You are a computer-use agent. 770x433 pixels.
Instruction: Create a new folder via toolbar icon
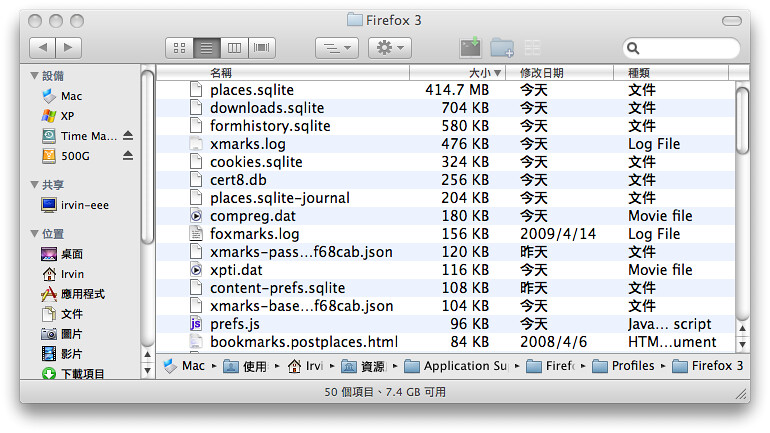(x=502, y=48)
